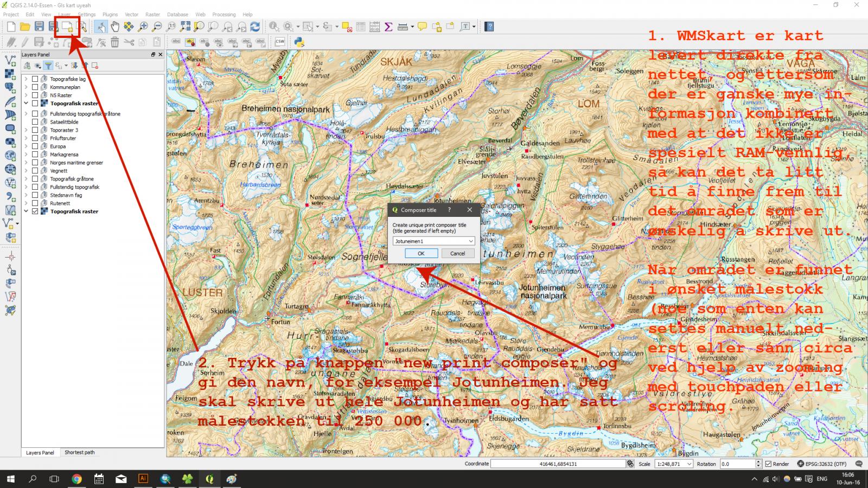Image resolution: width=868 pixels, height=488 pixels.
Task: Click the Save Project floppy icon
Action: (39, 27)
